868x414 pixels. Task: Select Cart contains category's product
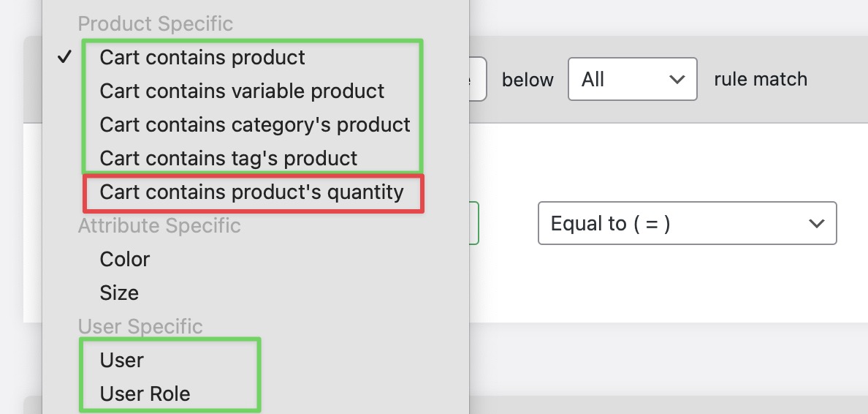click(x=255, y=124)
